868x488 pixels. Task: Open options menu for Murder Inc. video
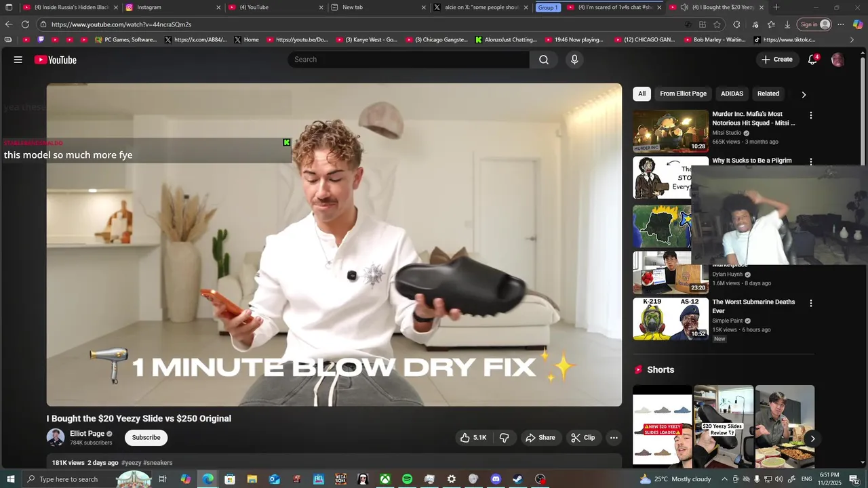point(810,115)
